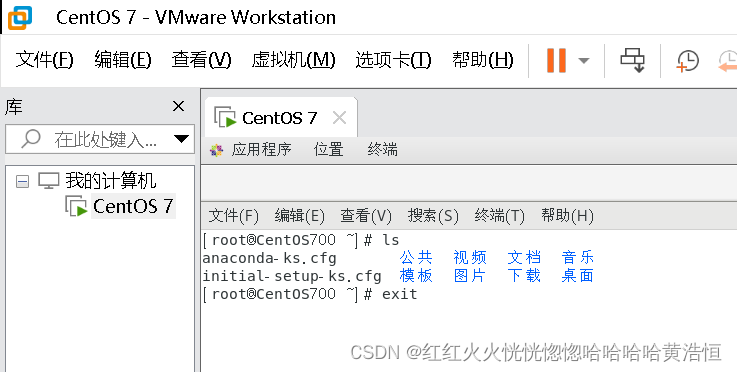Close the library panel with X
737x372 pixels.
179,106
